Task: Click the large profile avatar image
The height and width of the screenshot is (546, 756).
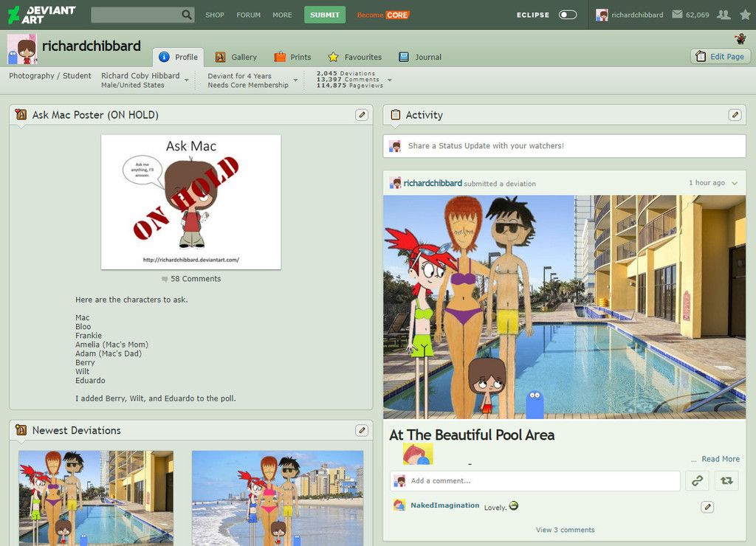Action: pos(22,49)
